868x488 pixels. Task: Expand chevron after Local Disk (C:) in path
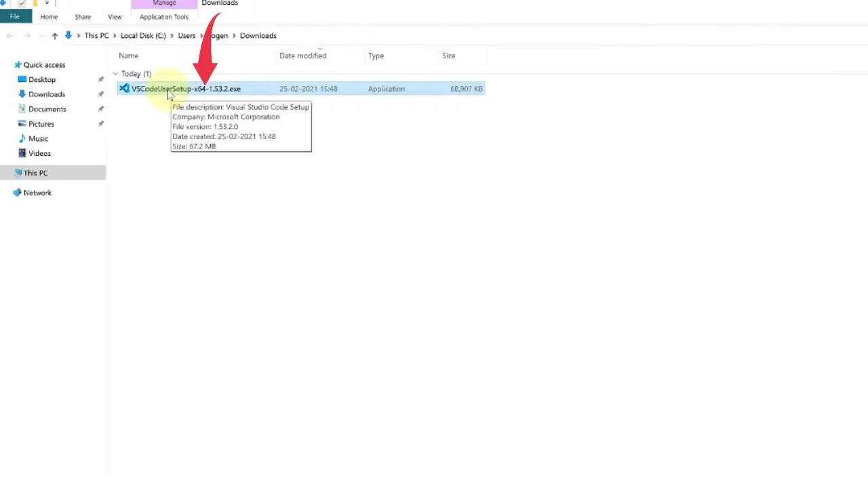pyautogui.click(x=172, y=36)
